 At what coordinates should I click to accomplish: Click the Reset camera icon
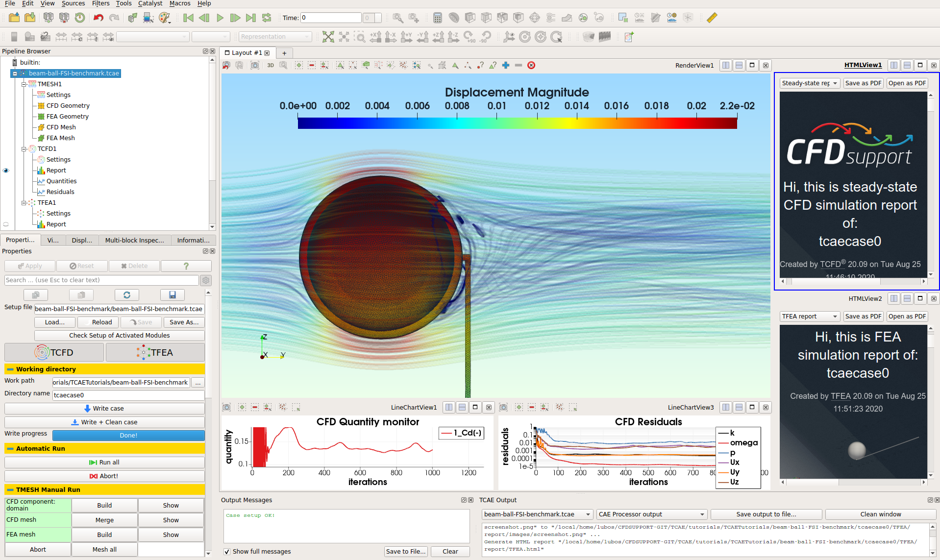328,37
